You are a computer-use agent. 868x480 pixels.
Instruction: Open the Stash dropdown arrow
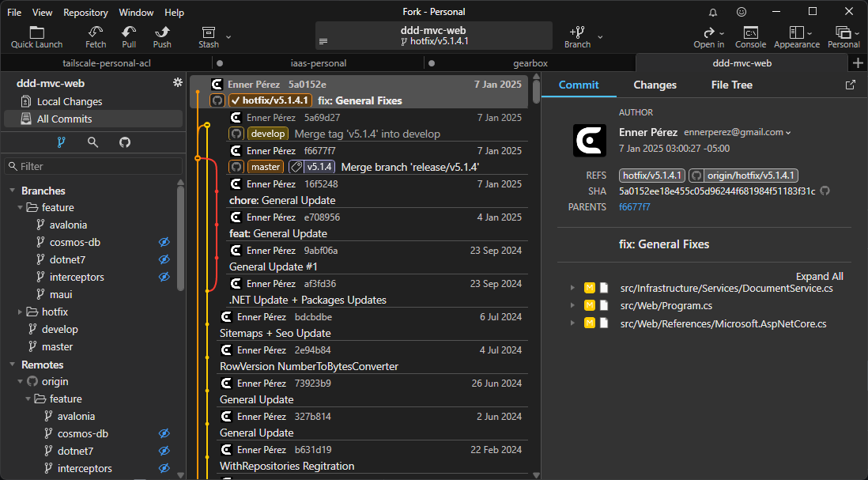coord(228,37)
